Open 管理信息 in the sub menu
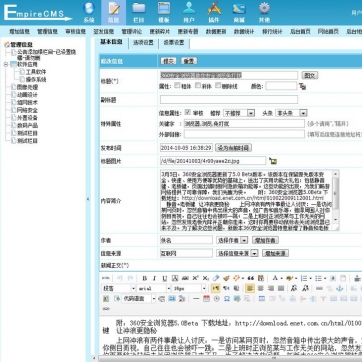This screenshot has height=362, width=362. [x=47, y=32]
